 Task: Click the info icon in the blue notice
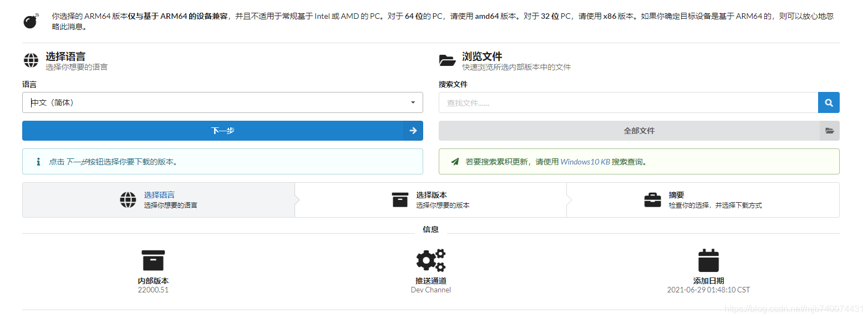38,162
